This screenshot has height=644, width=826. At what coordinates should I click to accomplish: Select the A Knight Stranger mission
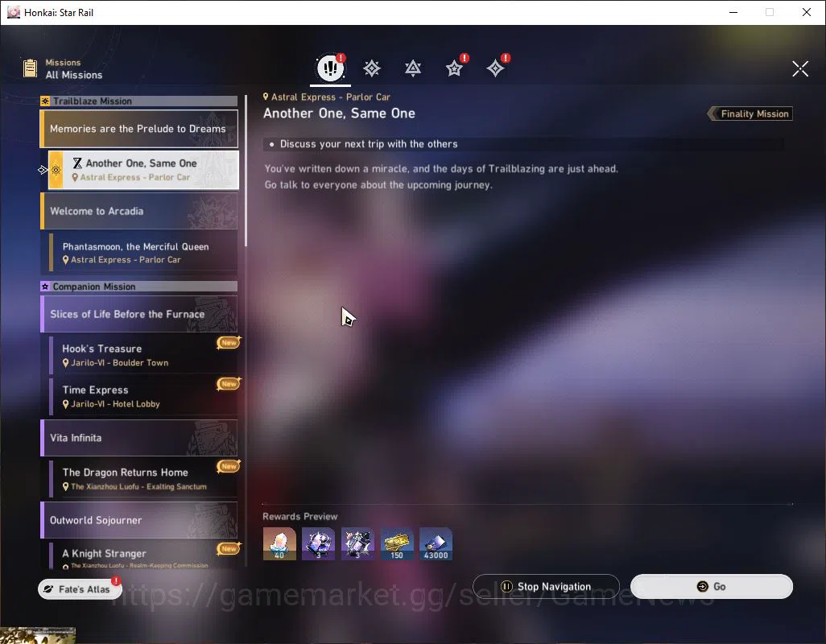[143, 556]
